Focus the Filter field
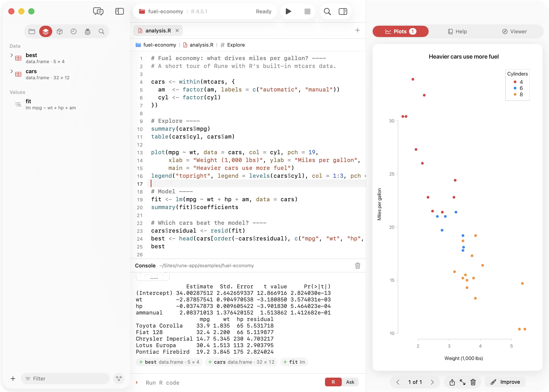Image resolution: width=549 pixels, height=392 pixels. tap(65, 378)
